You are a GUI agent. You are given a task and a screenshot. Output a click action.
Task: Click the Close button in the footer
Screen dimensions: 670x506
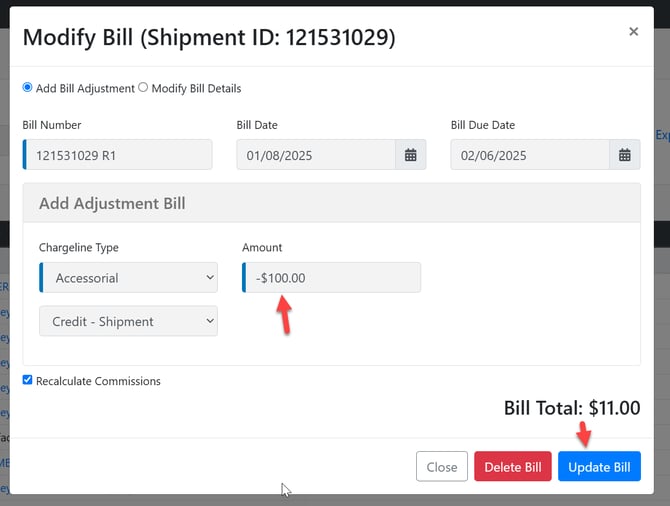(x=441, y=467)
